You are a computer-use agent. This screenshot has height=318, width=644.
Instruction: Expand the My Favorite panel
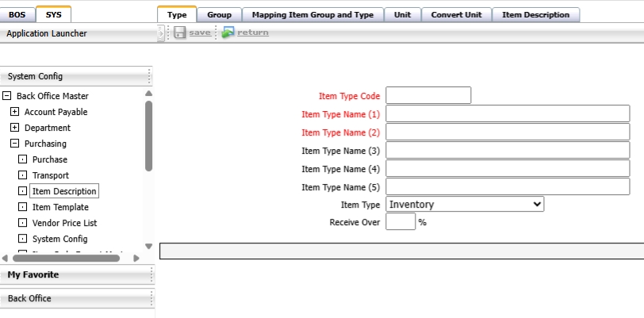(33, 274)
